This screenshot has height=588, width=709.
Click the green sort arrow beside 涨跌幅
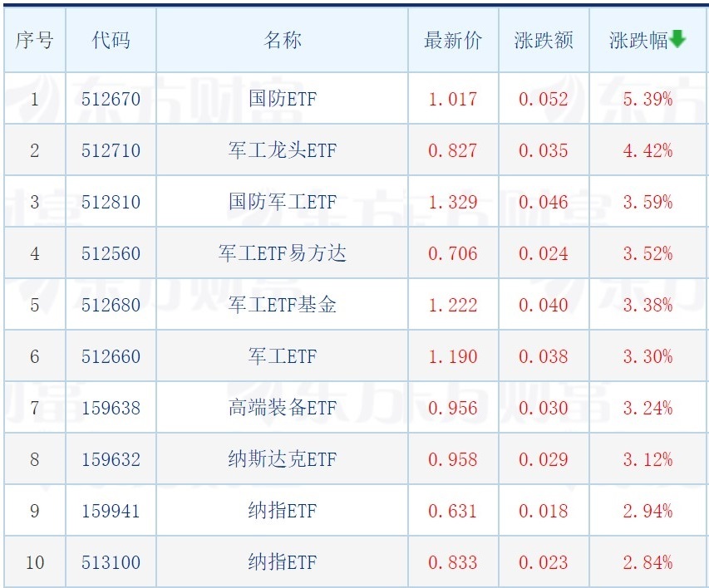pyautogui.click(x=677, y=39)
